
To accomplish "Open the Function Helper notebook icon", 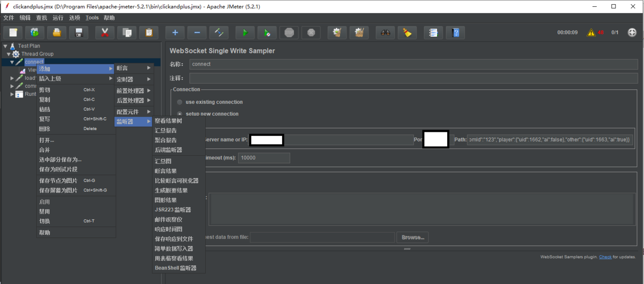I will [x=433, y=32].
